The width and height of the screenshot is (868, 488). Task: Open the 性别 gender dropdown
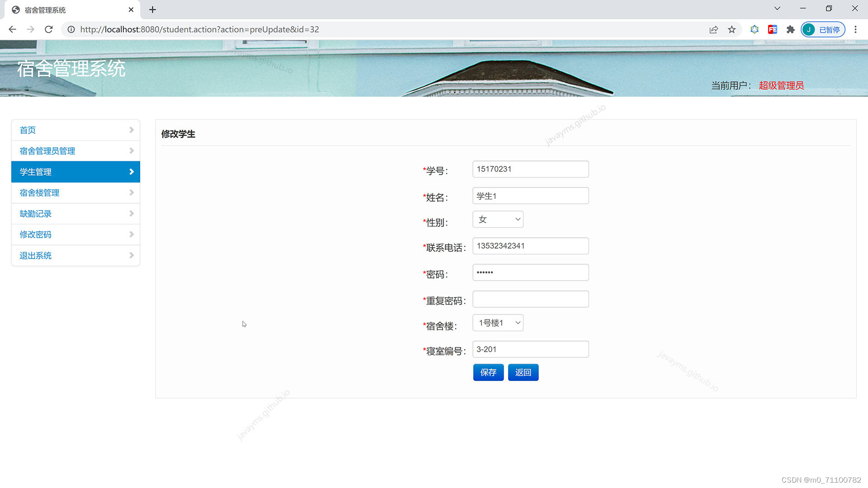tap(497, 219)
